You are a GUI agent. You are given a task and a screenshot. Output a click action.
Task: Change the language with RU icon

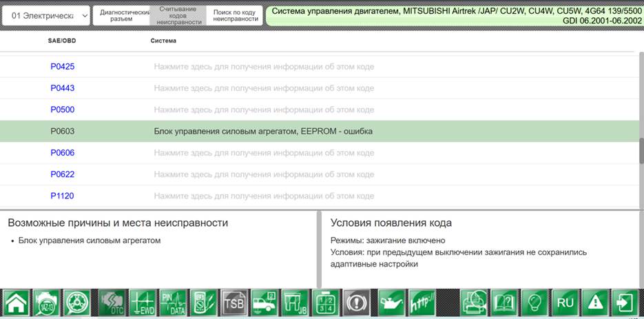point(565,303)
